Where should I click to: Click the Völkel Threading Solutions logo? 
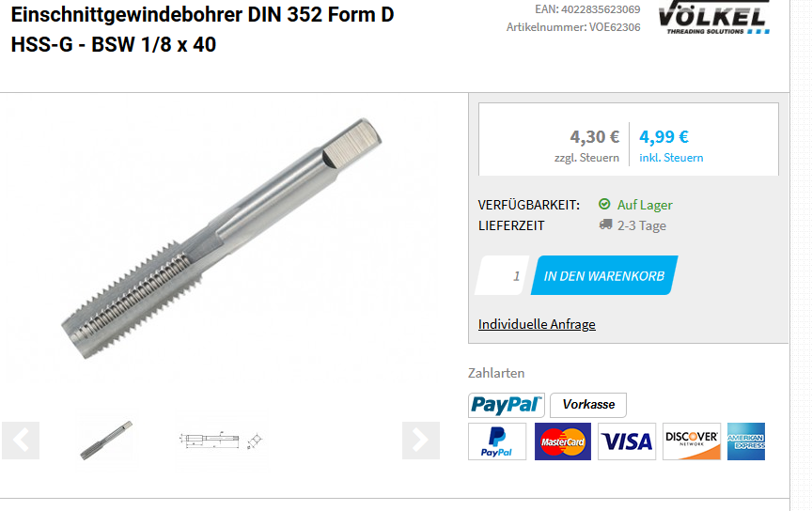(x=713, y=17)
